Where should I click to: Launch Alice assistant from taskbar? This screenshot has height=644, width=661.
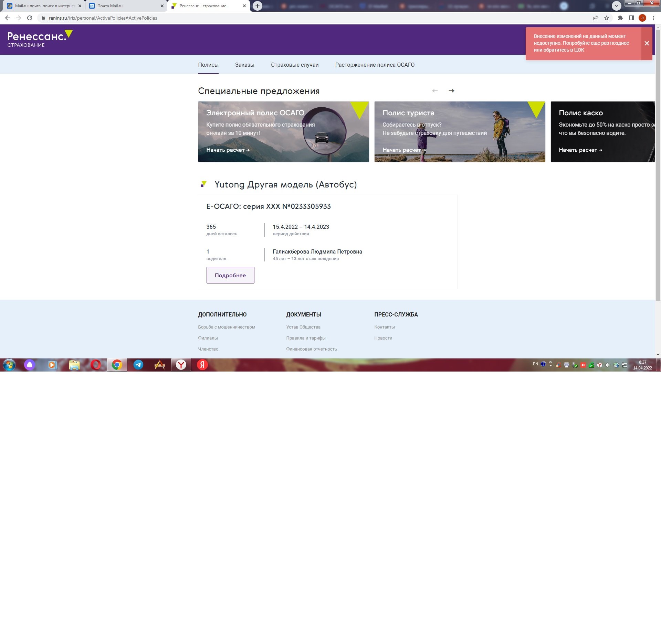point(30,365)
